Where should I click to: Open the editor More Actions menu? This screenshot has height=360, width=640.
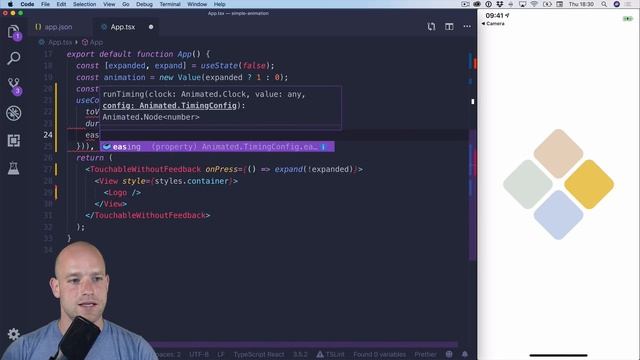coord(467,27)
